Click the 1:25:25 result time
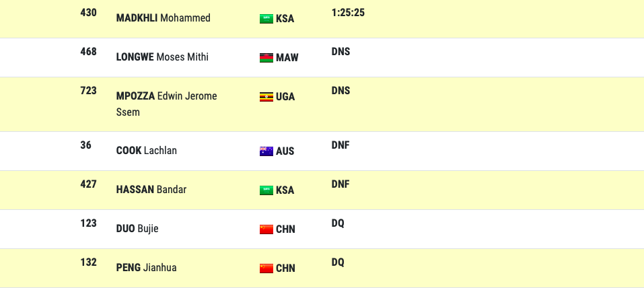 tap(348, 13)
